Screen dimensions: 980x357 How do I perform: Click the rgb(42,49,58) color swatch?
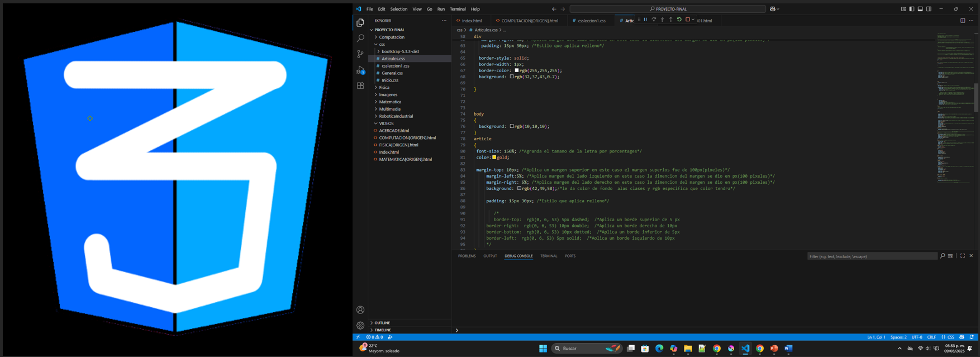click(519, 188)
